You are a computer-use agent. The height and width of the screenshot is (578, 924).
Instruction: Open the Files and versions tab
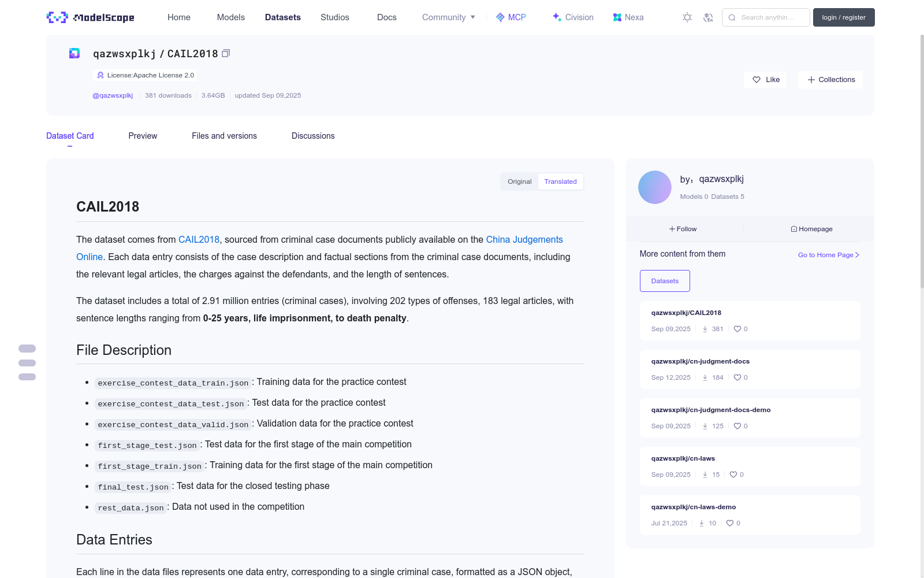click(x=224, y=136)
